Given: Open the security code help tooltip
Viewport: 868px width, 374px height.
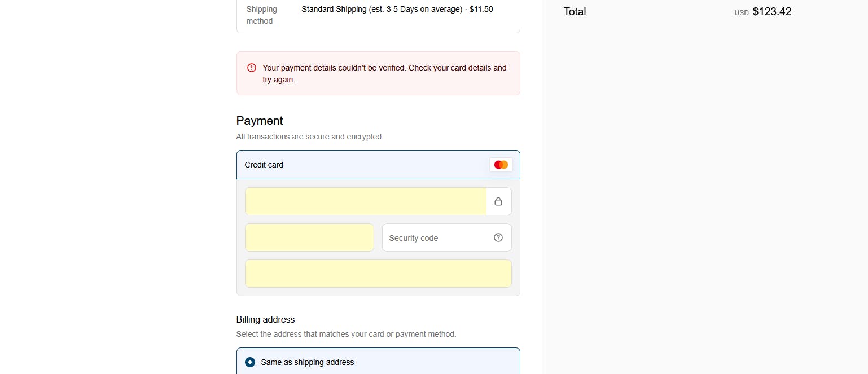Looking at the screenshot, I should point(498,237).
